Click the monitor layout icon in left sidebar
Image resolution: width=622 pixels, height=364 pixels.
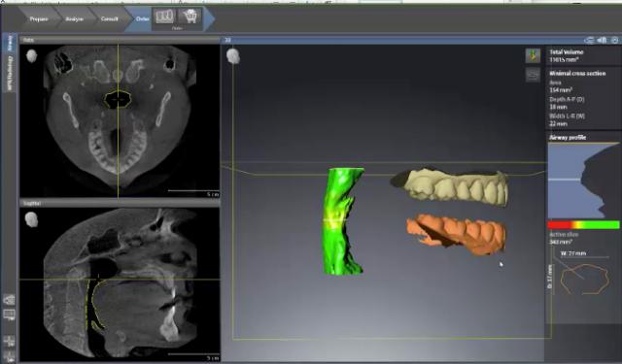(x=9, y=315)
